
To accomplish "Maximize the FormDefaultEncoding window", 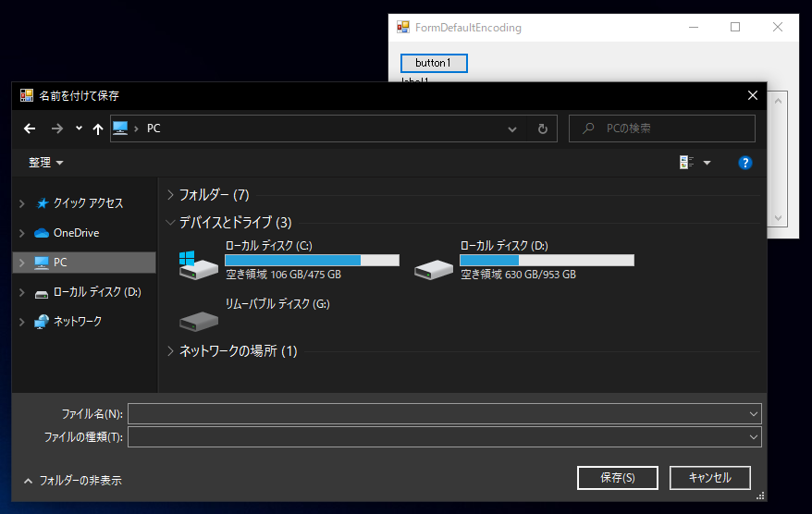I will pyautogui.click(x=735, y=27).
